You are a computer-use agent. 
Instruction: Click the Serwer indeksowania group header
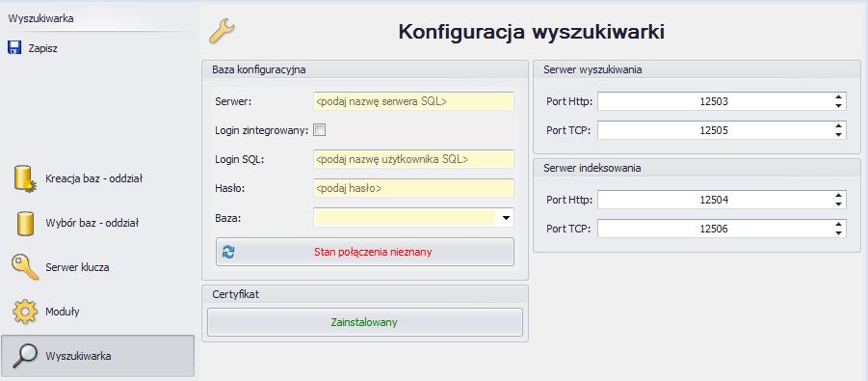pyautogui.click(x=592, y=168)
